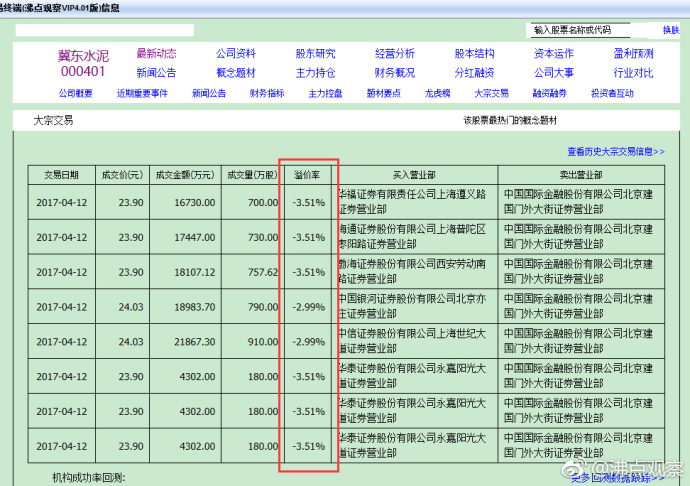The width and height of the screenshot is (690, 486).
Task: Open the 概念题材 menu item
Action: click(x=235, y=73)
